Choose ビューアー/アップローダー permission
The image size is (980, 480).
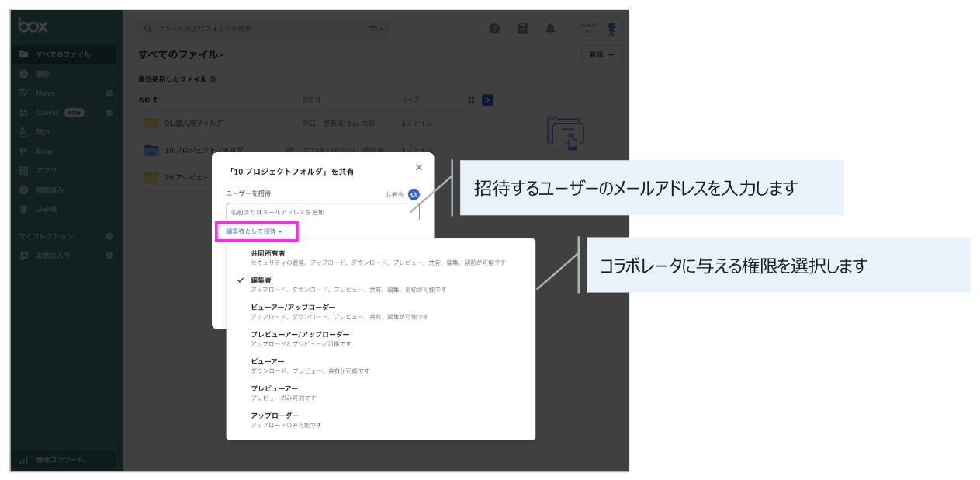tap(293, 308)
